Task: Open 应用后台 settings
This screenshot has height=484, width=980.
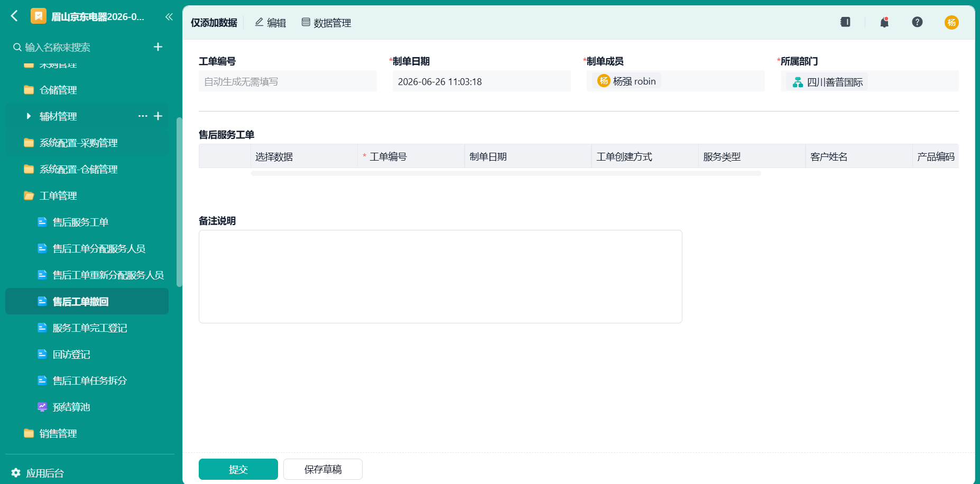Action: (x=38, y=473)
